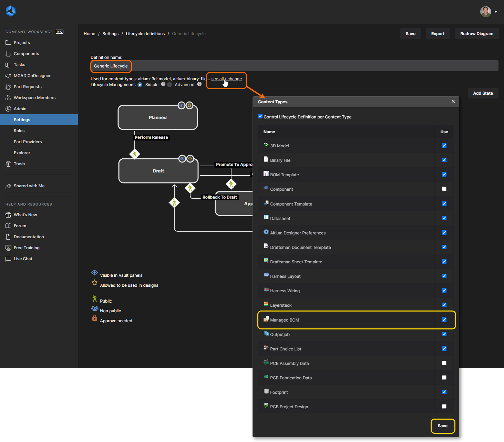Click the Outputjob type icon

point(266,334)
